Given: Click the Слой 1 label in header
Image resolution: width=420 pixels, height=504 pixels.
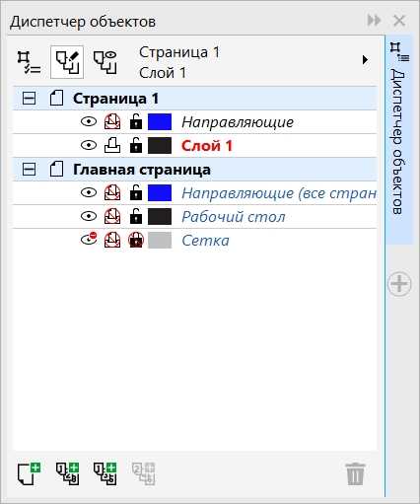Looking at the screenshot, I should 163,73.
